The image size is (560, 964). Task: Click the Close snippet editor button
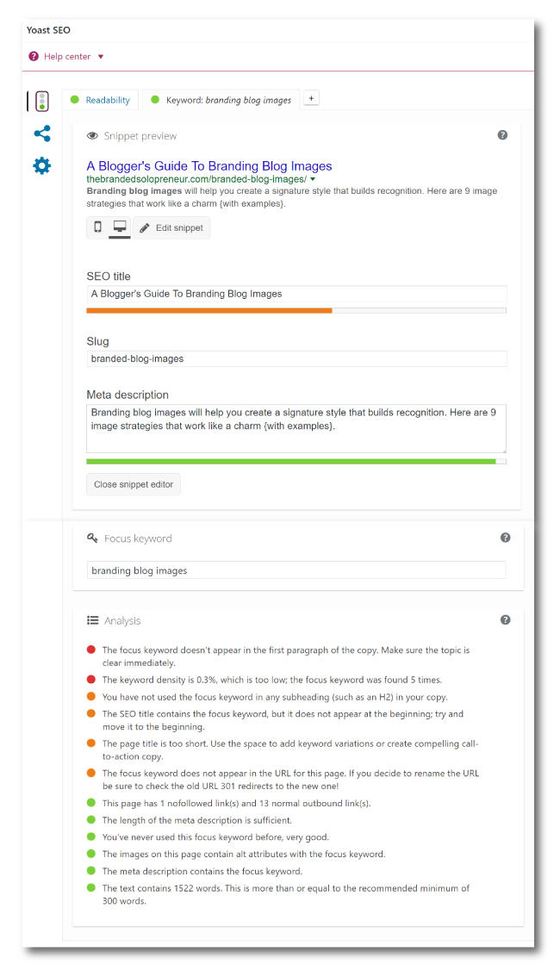(133, 484)
